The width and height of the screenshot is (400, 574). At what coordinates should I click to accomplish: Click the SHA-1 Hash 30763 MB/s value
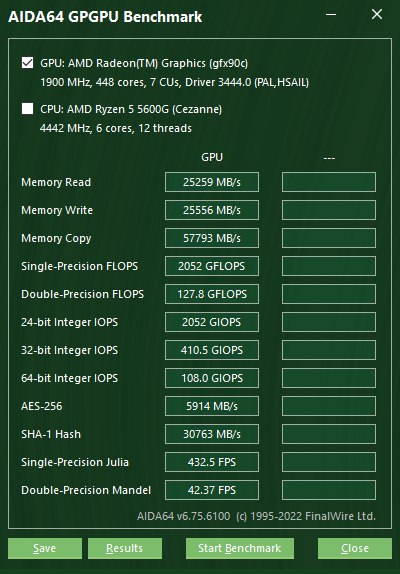pos(212,434)
